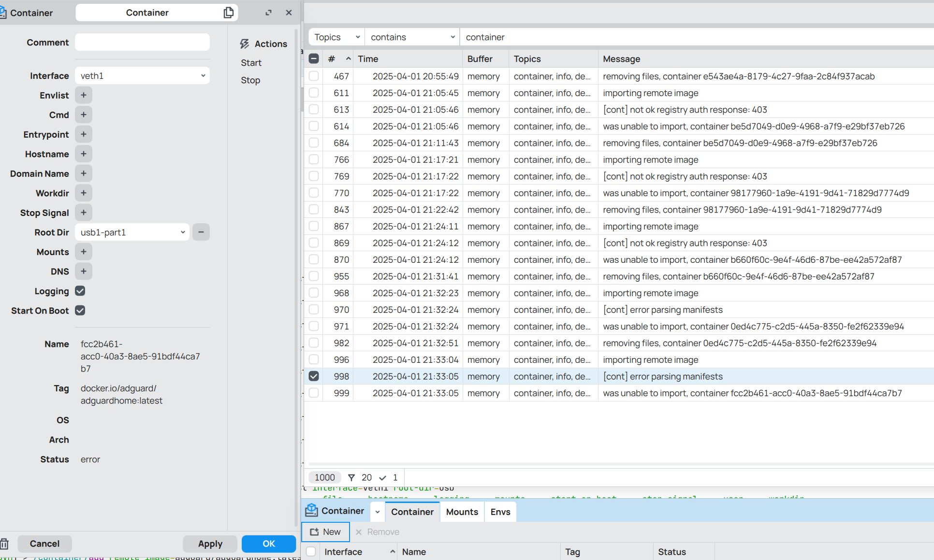Add a DNS entry with plus icon
The image size is (934, 560).
[x=84, y=271]
